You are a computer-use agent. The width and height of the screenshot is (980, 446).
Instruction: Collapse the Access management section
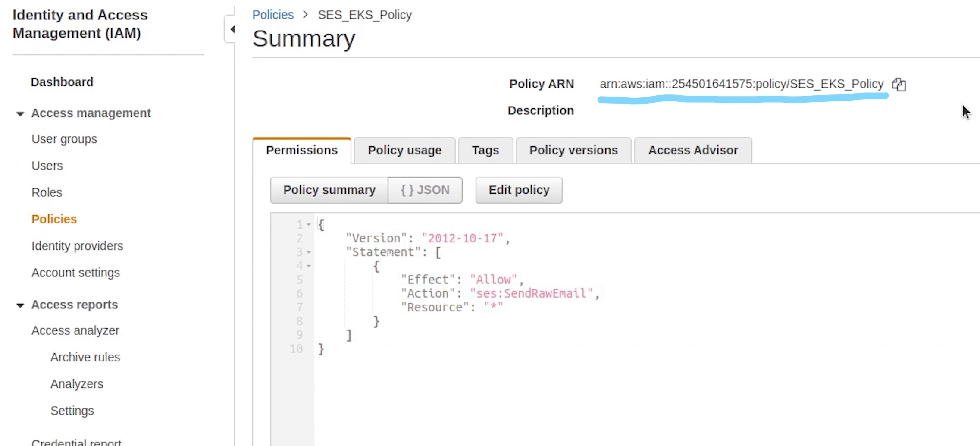[20, 114]
